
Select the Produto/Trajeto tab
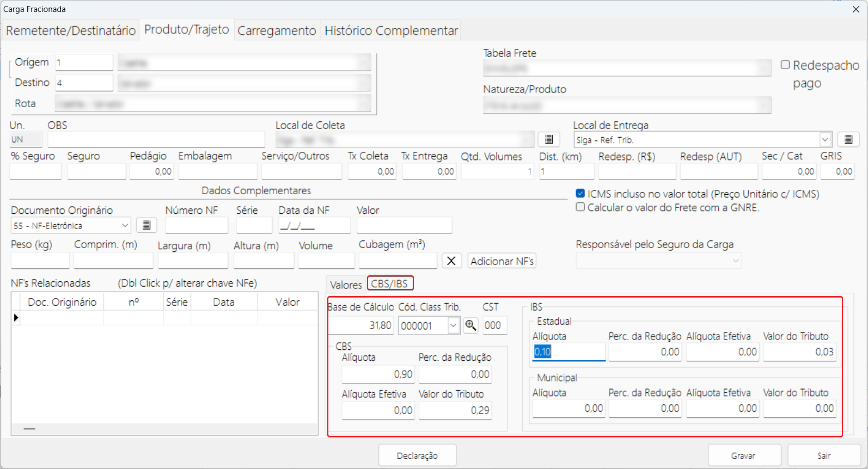click(187, 29)
